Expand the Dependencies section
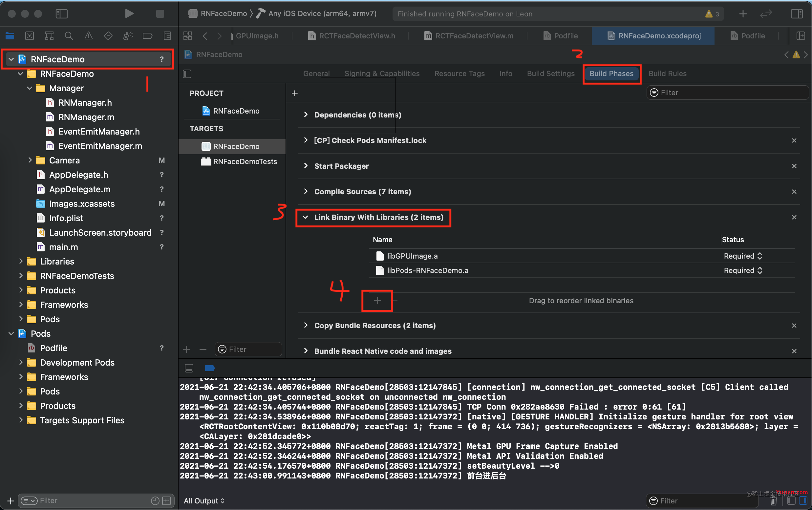The image size is (812, 510). click(305, 115)
